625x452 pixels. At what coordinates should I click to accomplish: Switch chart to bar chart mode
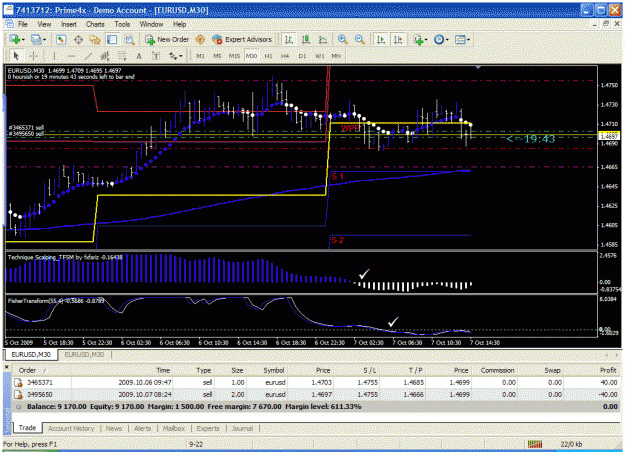click(289, 39)
